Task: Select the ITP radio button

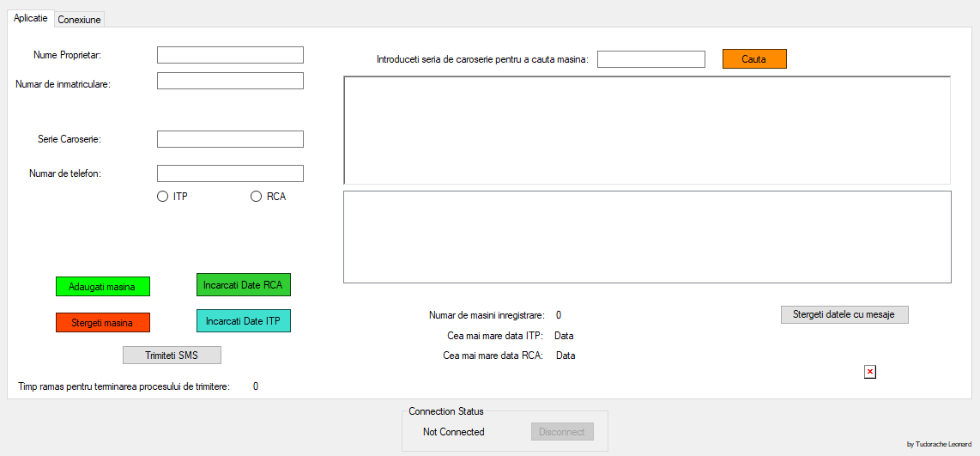Action: click(163, 197)
